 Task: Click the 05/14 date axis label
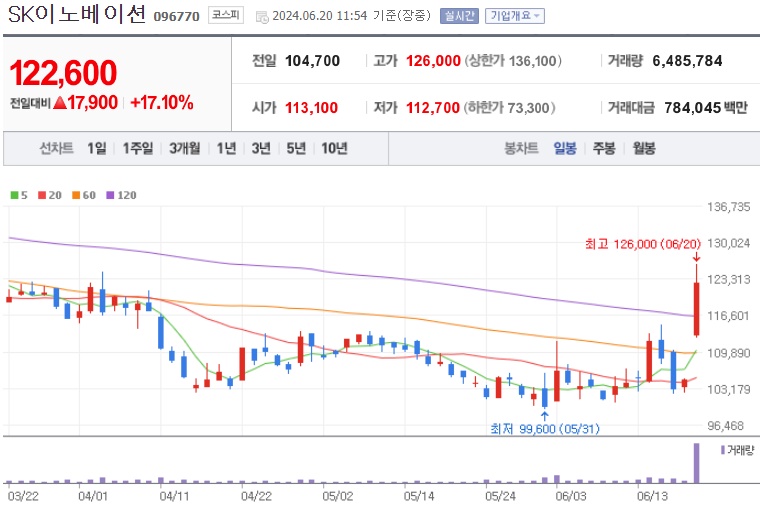[419, 496]
